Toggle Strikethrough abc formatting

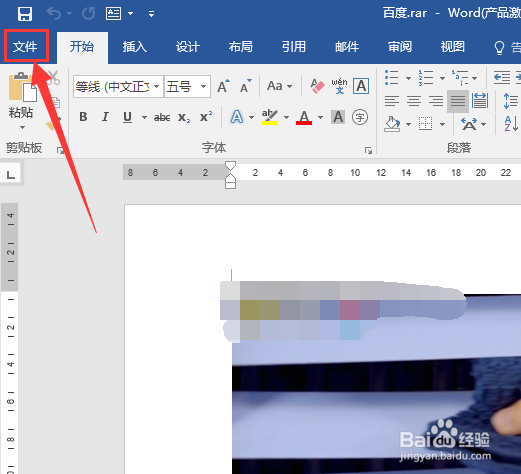click(162, 117)
